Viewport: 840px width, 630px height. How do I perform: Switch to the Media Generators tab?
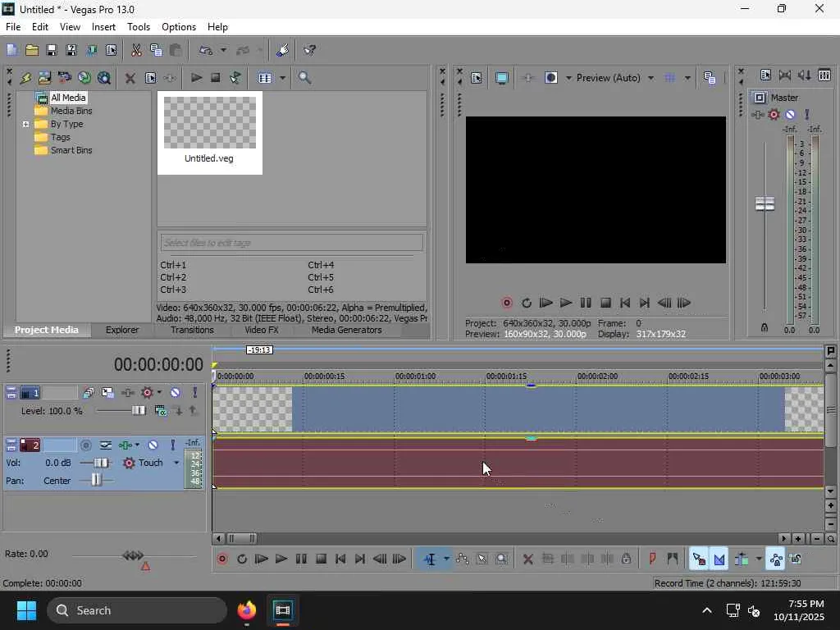(347, 330)
